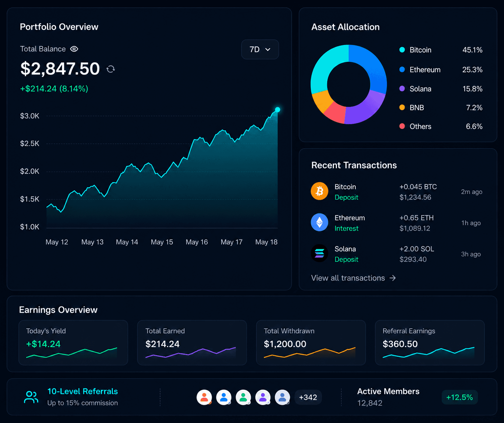The width and height of the screenshot is (504, 423).
Task: Click the $3.0K axis label
Action: 29,116
